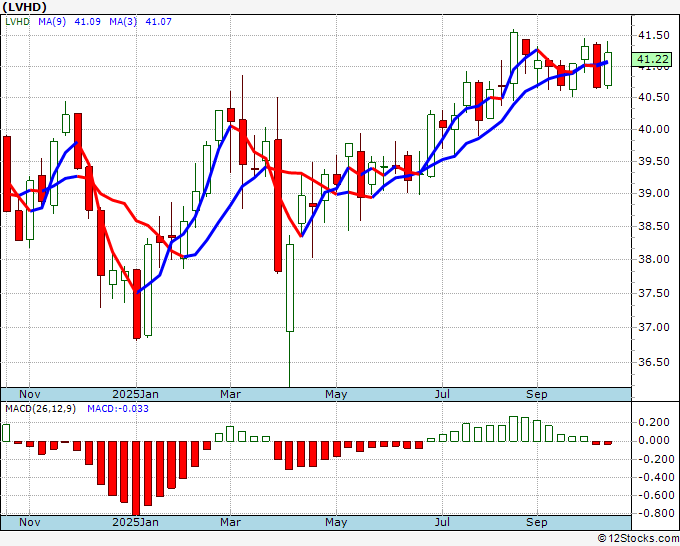Click the long green April candle with the lowest wick
Image resolution: width=680 pixels, height=546 pixels.
point(290,288)
